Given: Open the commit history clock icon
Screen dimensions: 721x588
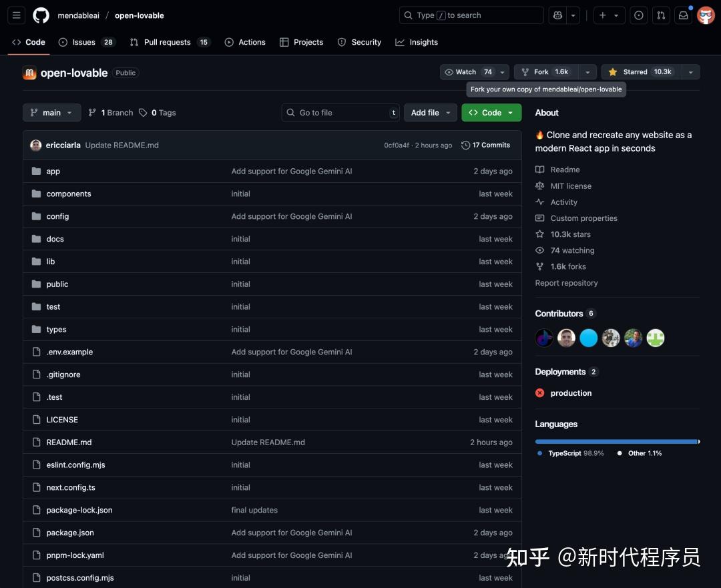Looking at the screenshot, I should pyautogui.click(x=465, y=145).
